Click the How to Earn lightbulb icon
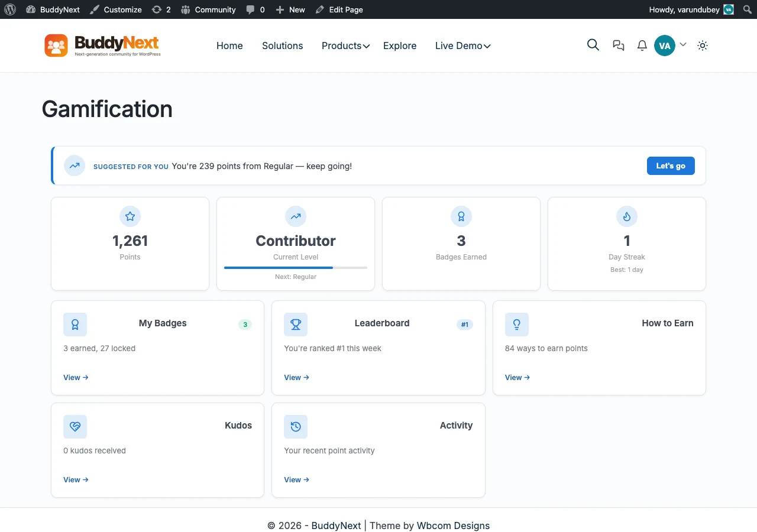 [x=517, y=325]
